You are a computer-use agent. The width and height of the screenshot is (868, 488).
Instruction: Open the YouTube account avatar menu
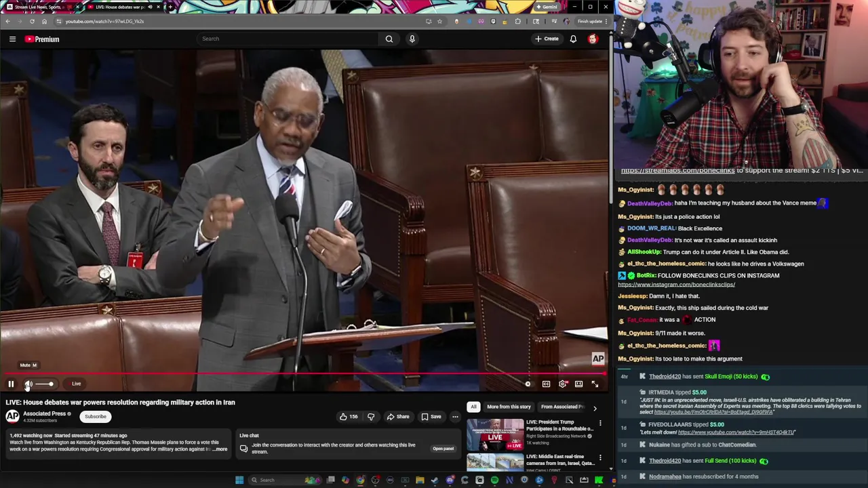593,39
